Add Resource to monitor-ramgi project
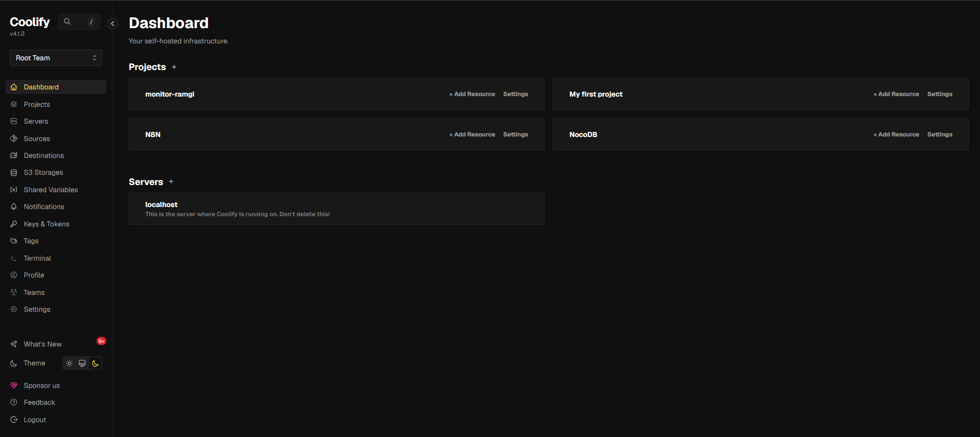The height and width of the screenshot is (437, 980). click(472, 94)
